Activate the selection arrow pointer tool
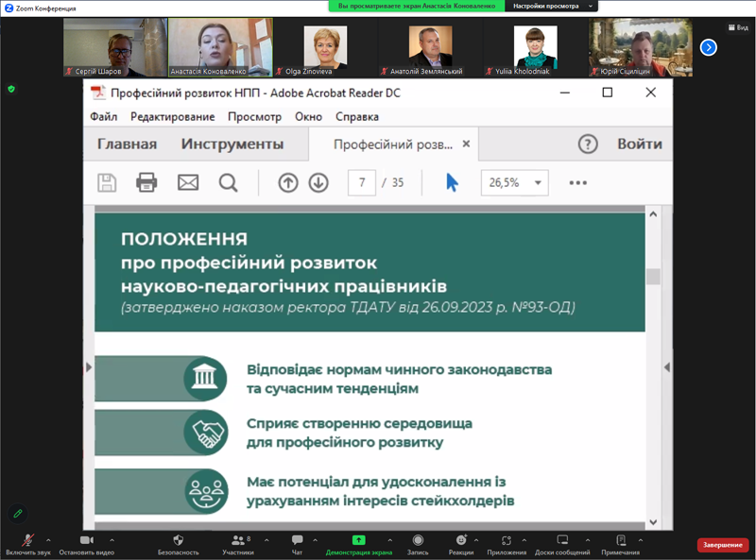 (x=452, y=183)
